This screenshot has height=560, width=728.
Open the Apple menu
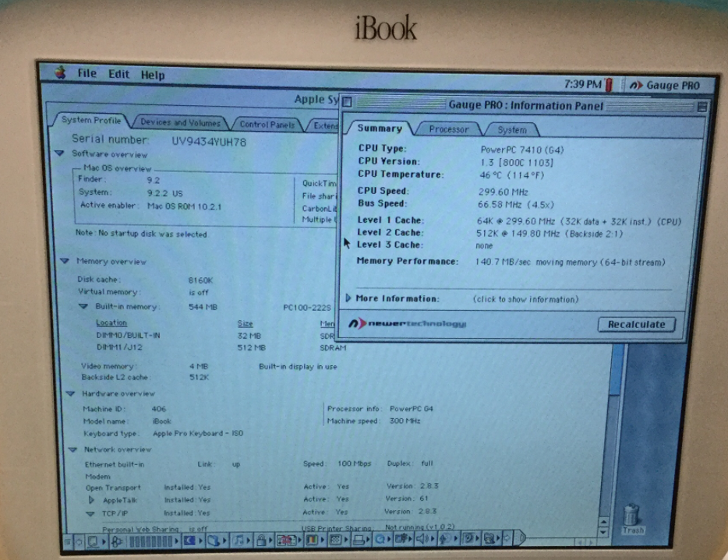tap(61, 72)
